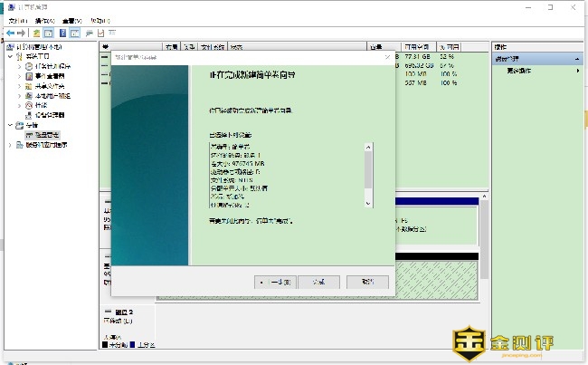588x365 pixels.
Task: Collapse the 存储 (Storage) tree node
Action: (x=10, y=125)
